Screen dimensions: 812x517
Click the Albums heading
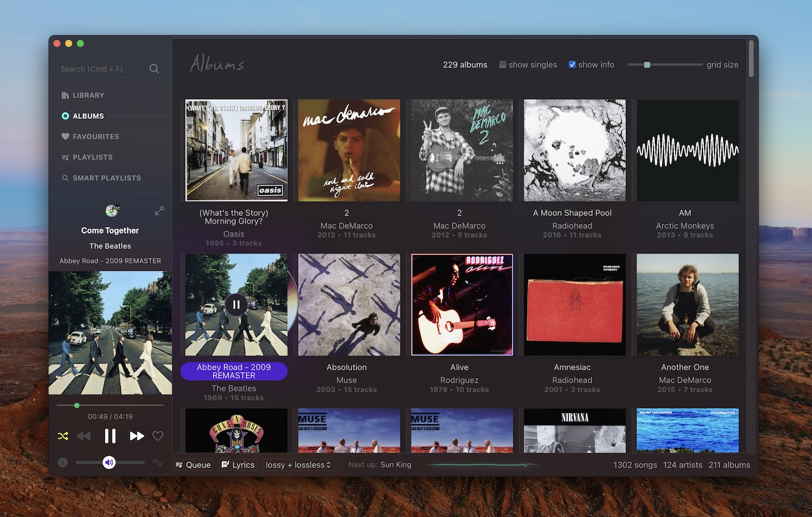pos(217,63)
